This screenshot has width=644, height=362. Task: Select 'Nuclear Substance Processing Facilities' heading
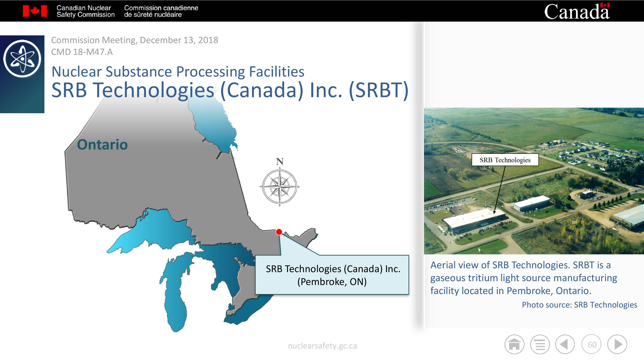tap(178, 72)
